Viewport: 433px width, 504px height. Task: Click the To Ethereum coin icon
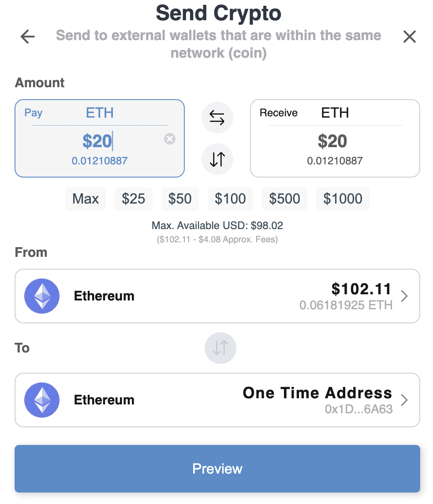point(42,400)
